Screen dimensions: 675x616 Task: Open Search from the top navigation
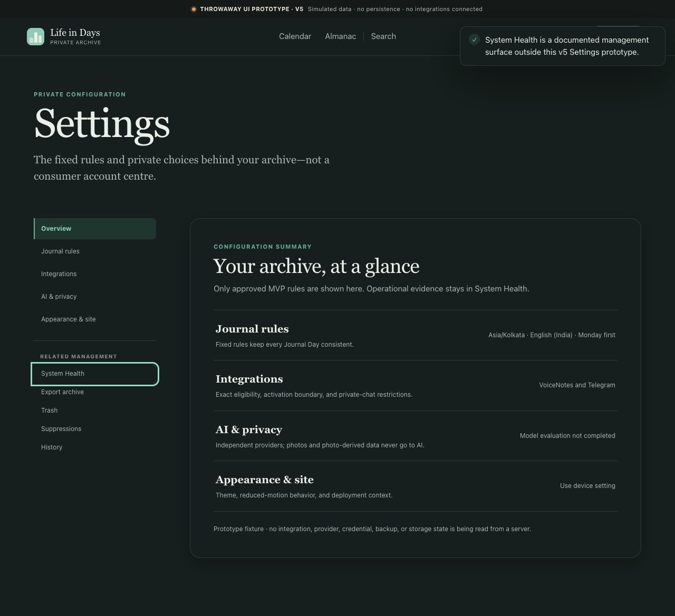tap(383, 36)
